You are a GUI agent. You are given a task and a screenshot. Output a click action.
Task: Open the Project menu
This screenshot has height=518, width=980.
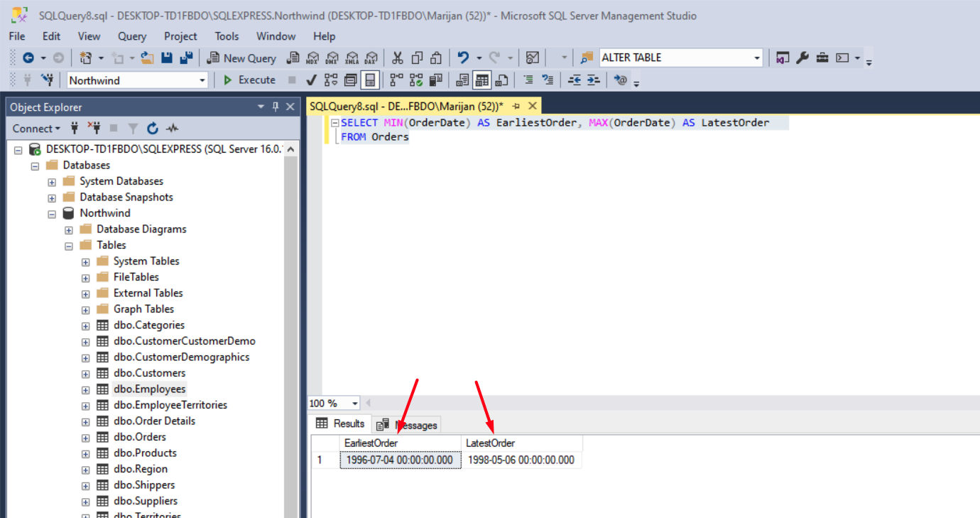click(x=180, y=36)
